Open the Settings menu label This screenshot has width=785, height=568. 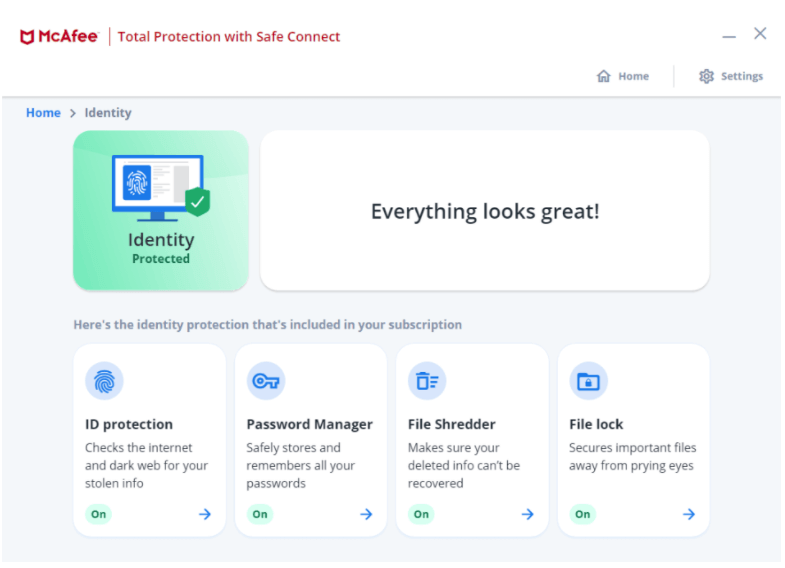[x=742, y=76]
